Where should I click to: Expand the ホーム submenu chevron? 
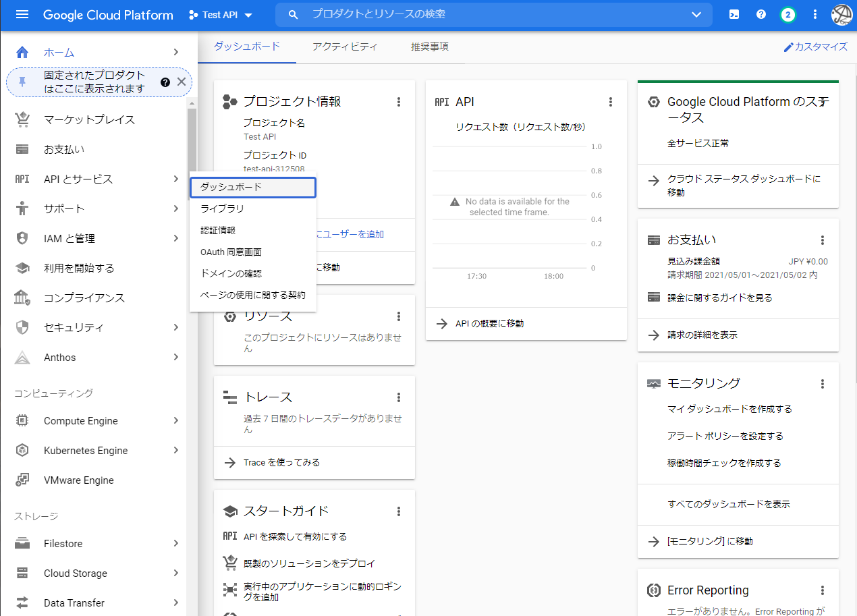tap(175, 53)
